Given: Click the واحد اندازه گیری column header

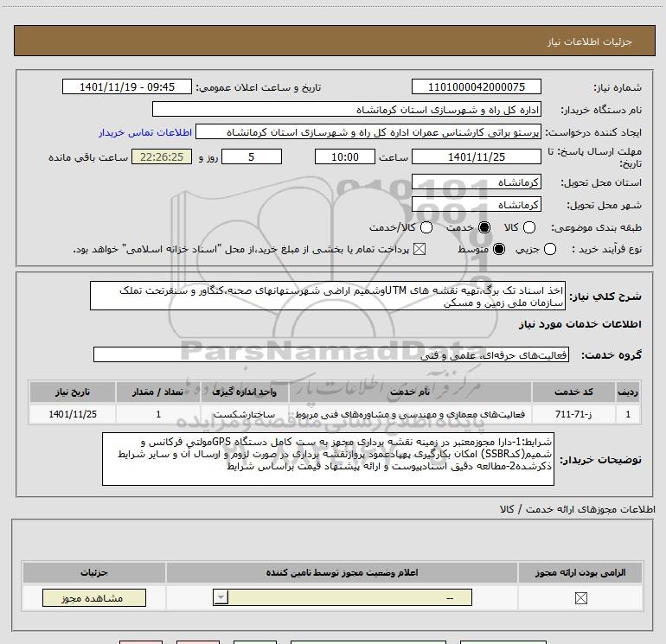Looking at the screenshot, I should pos(244,392).
